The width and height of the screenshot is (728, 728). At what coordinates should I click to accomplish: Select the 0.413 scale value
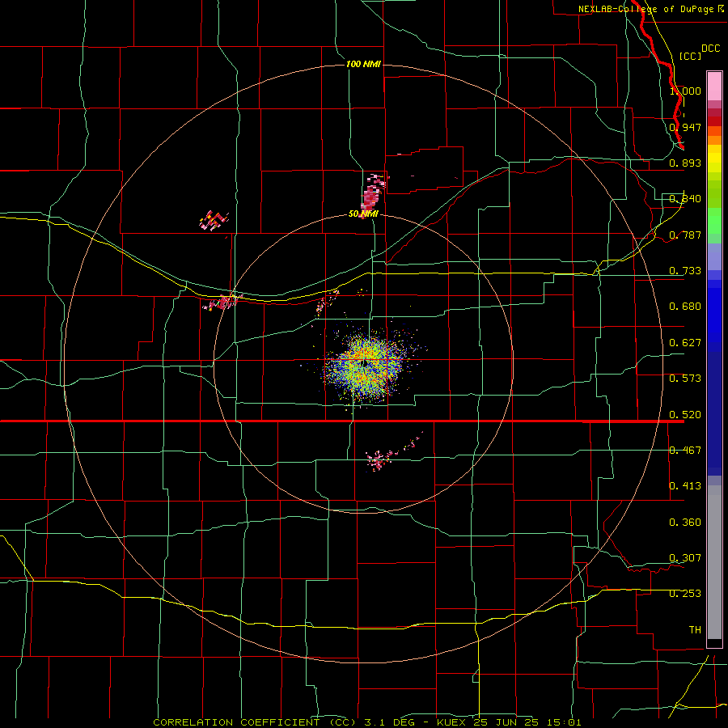pos(685,486)
